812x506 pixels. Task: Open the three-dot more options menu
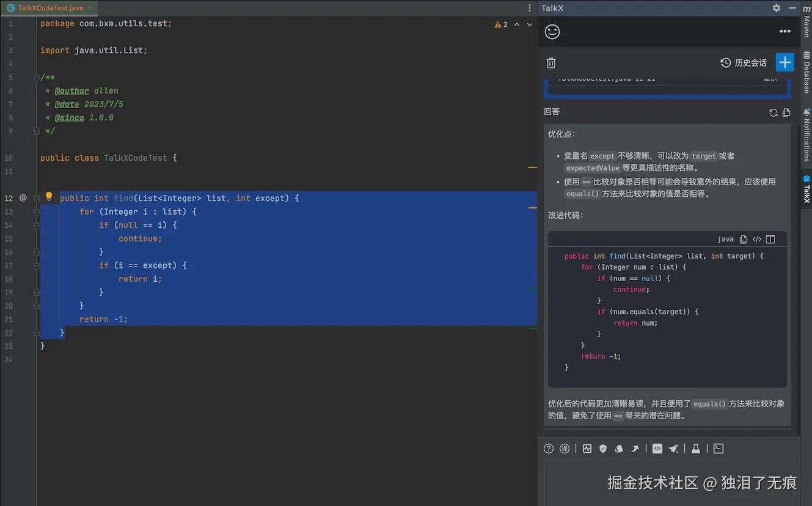click(x=785, y=32)
